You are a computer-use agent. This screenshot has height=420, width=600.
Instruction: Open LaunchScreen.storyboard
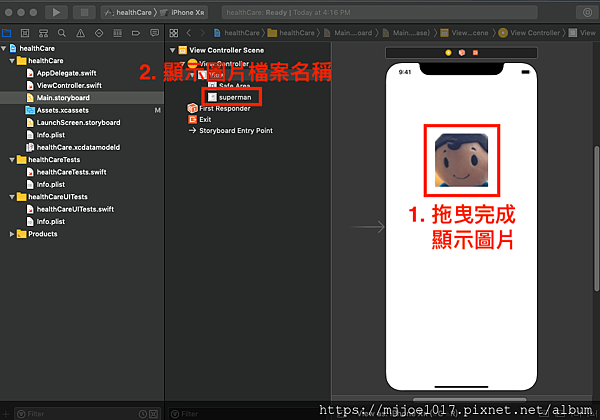coord(78,122)
